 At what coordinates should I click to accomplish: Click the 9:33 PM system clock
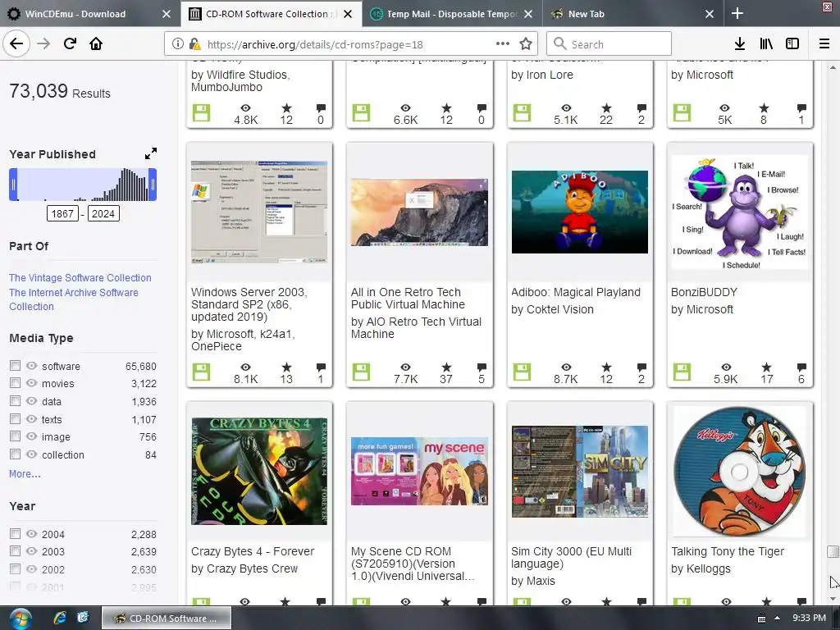click(x=809, y=619)
